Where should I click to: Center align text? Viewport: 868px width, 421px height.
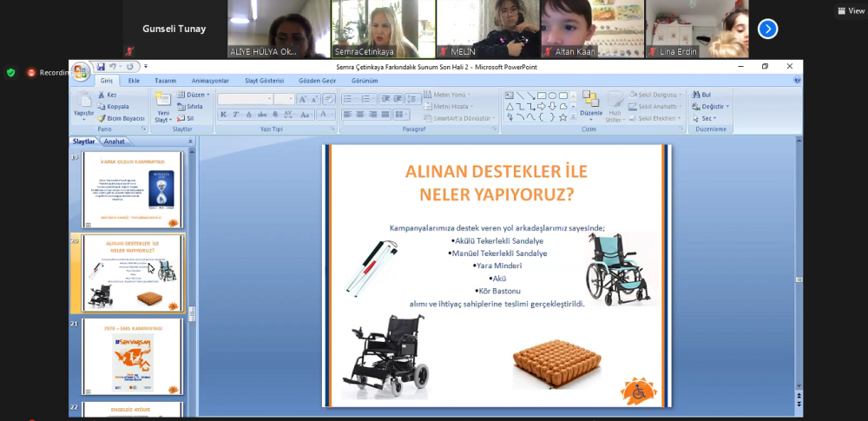tap(360, 115)
